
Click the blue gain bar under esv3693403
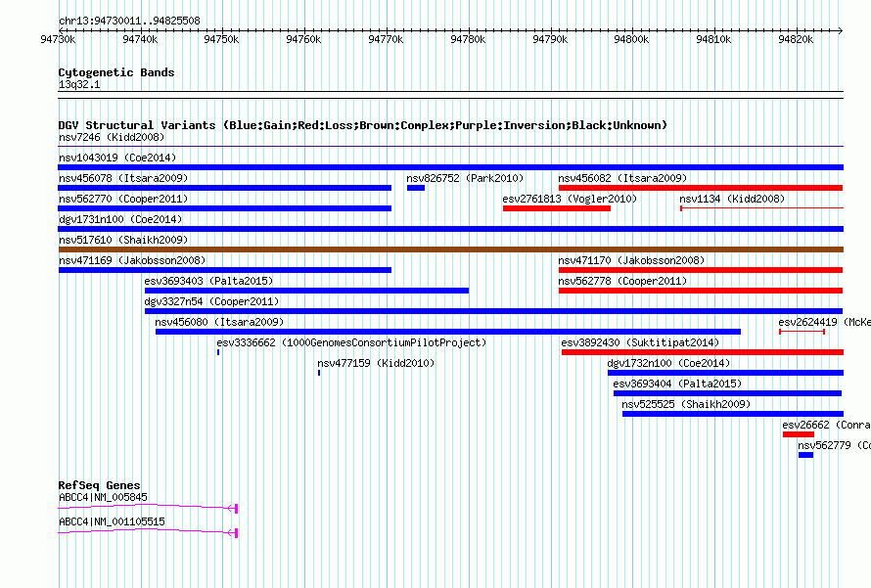pyautogui.click(x=306, y=291)
